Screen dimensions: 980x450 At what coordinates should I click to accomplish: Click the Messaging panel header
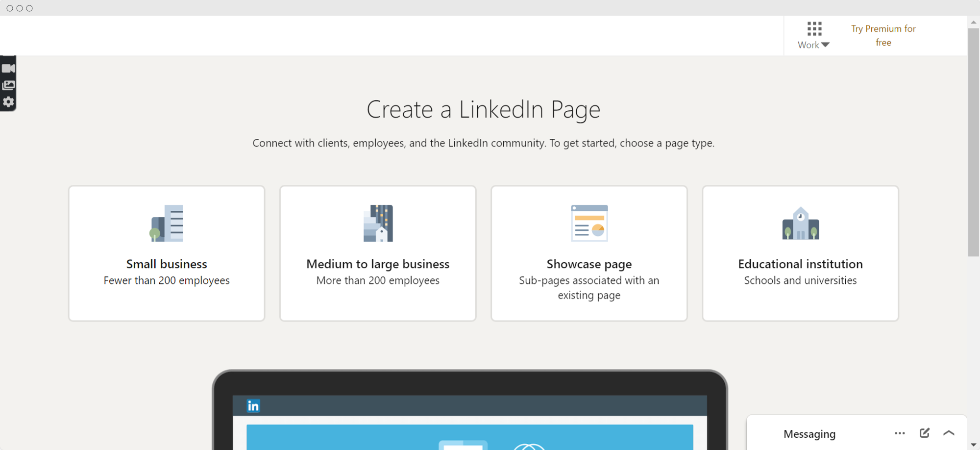(x=809, y=433)
